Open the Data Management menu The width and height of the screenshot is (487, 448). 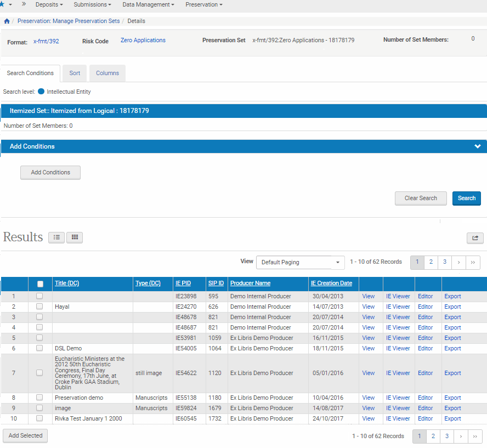[x=148, y=4]
